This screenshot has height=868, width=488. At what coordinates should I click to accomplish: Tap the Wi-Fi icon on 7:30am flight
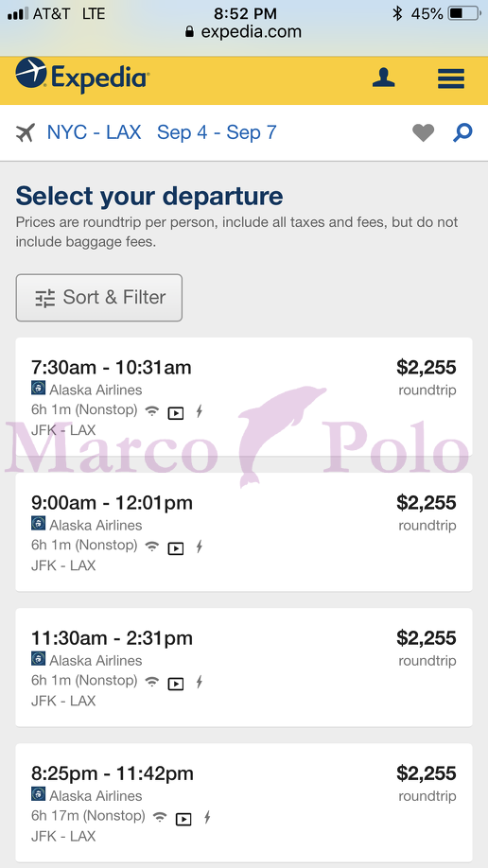[151, 411]
